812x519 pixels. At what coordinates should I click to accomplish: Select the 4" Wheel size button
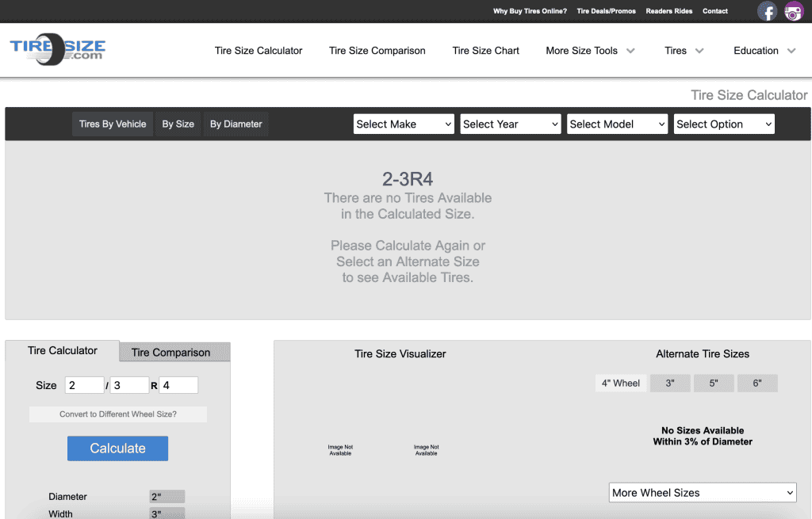(621, 384)
